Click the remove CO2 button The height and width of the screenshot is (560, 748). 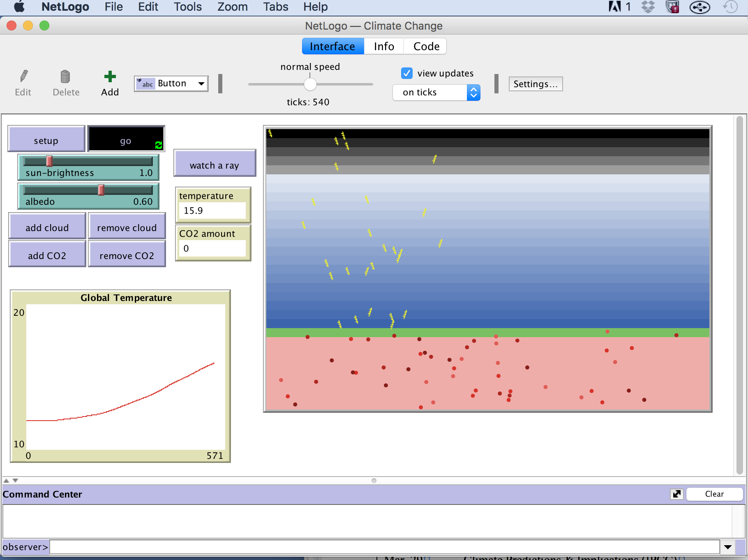(127, 254)
